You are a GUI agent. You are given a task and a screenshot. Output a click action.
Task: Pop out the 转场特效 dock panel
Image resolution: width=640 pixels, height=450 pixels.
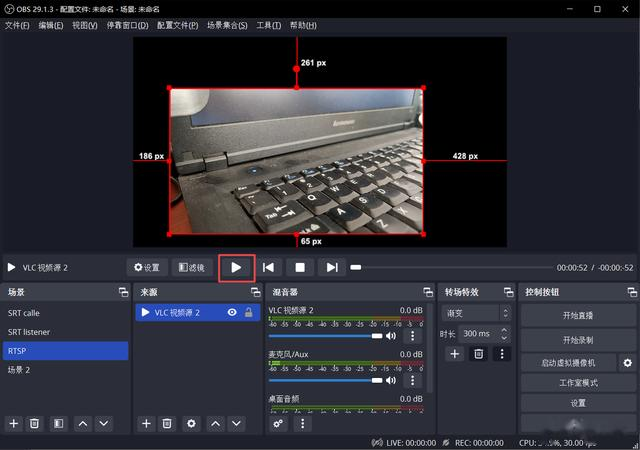pos(509,292)
